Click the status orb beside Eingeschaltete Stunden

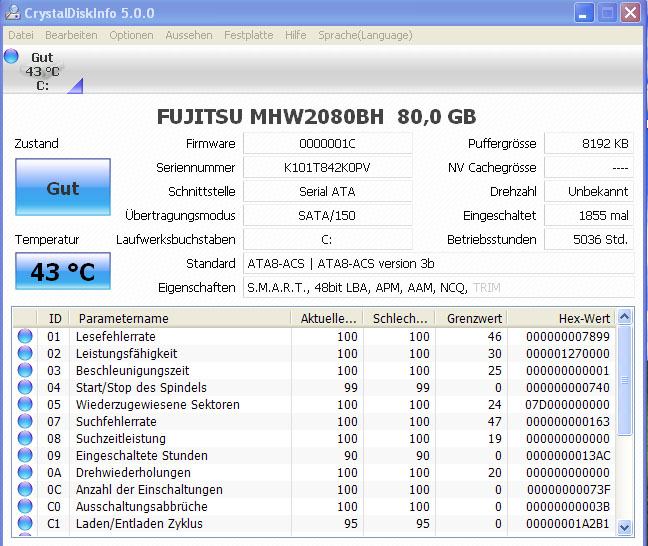25,455
